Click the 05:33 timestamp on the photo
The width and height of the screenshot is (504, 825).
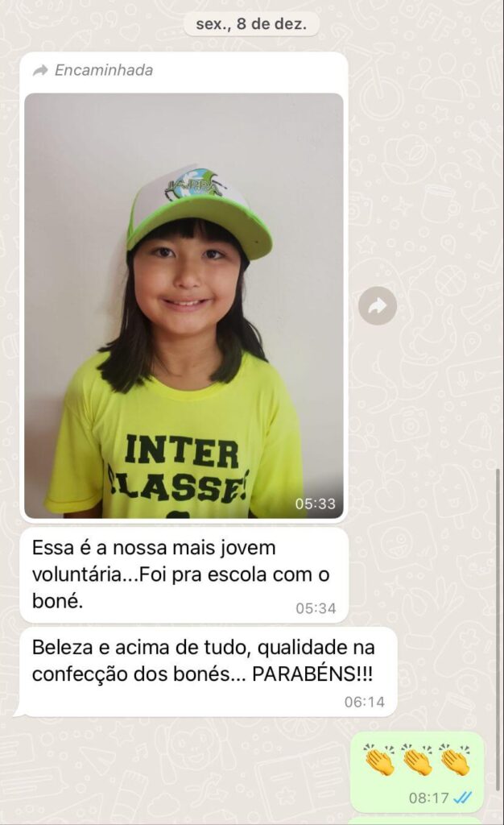coord(316,504)
